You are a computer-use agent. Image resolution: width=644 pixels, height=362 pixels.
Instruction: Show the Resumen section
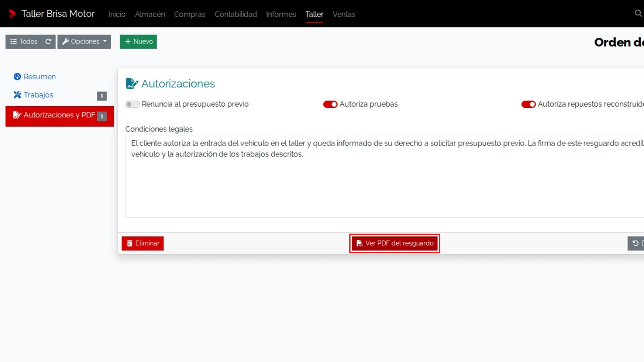[x=35, y=76]
